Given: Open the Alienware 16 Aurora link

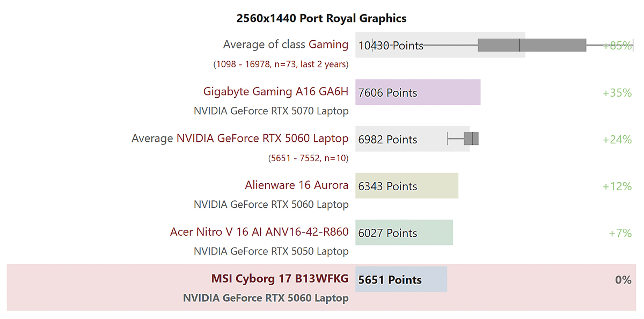Looking at the screenshot, I should click(x=296, y=185).
